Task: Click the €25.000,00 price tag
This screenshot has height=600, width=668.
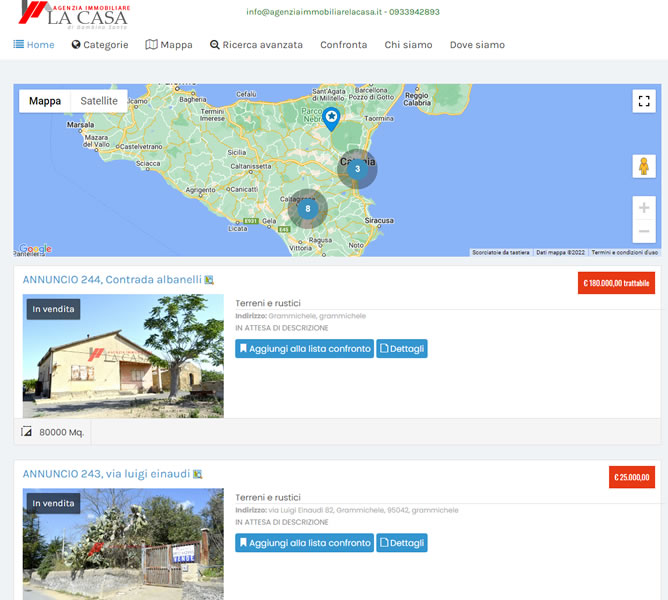Action: coord(632,477)
